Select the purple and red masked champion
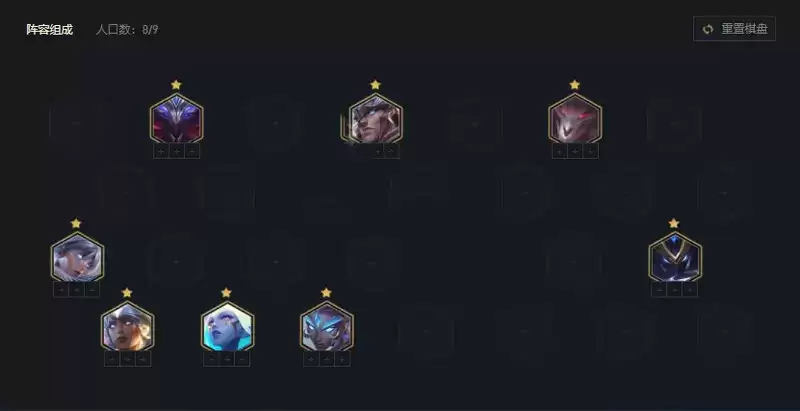The width and height of the screenshot is (800, 411). (x=177, y=118)
